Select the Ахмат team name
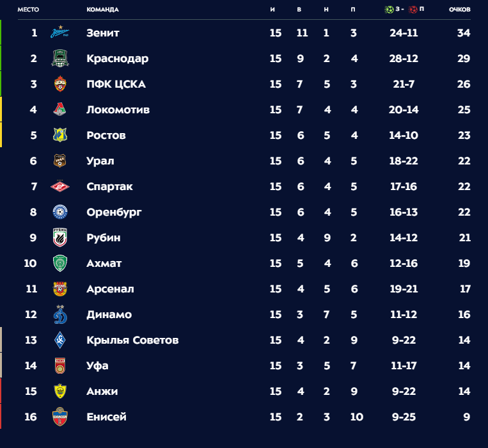 pos(104,264)
